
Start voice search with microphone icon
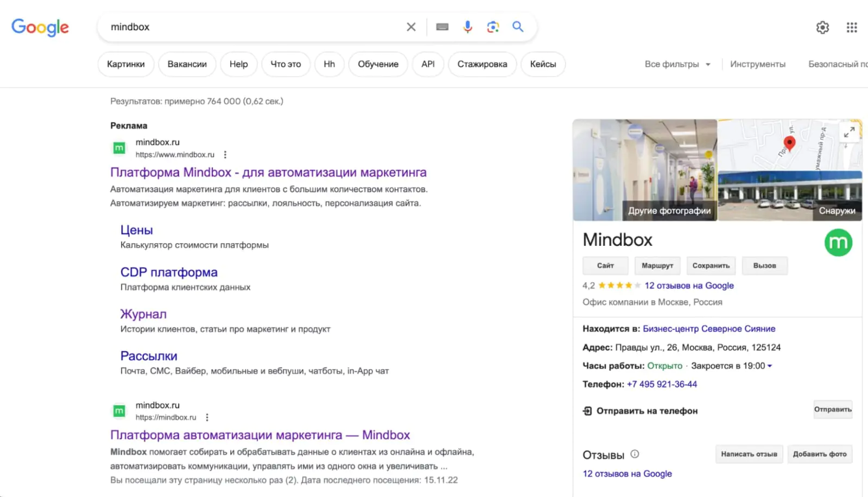pyautogui.click(x=467, y=27)
